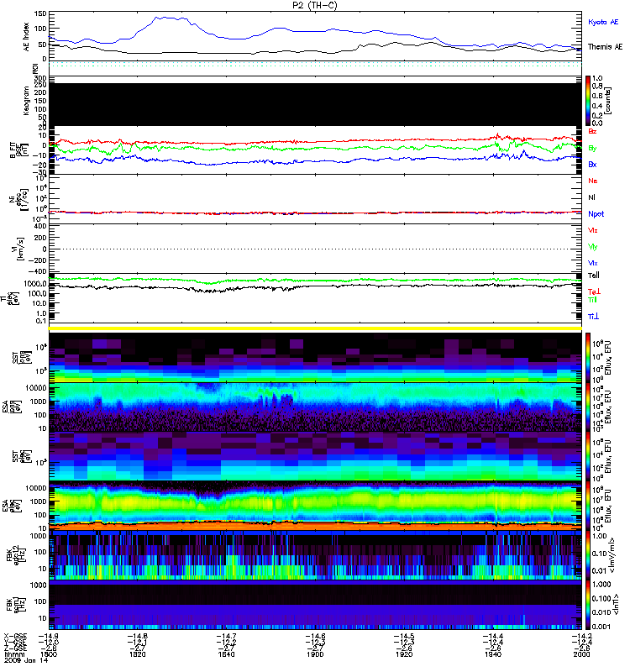
Task: Click the Kyoto AE blue curve peak
Action: (x=165, y=18)
